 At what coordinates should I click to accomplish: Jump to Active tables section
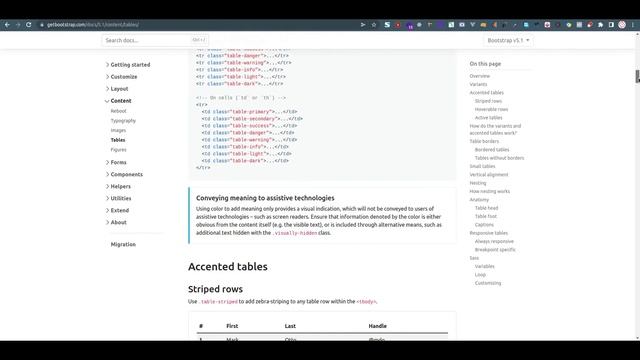point(489,118)
